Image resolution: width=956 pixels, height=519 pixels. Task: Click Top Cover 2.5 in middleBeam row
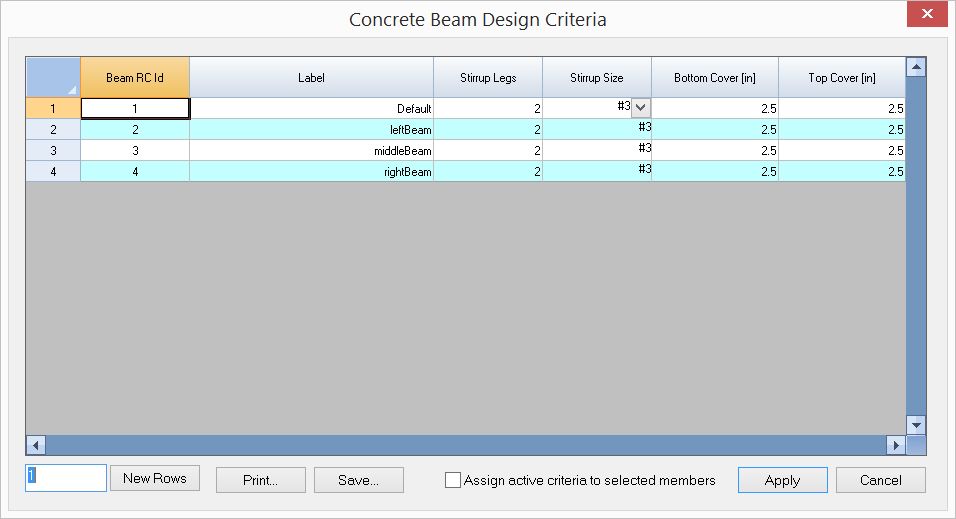pos(842,151)
